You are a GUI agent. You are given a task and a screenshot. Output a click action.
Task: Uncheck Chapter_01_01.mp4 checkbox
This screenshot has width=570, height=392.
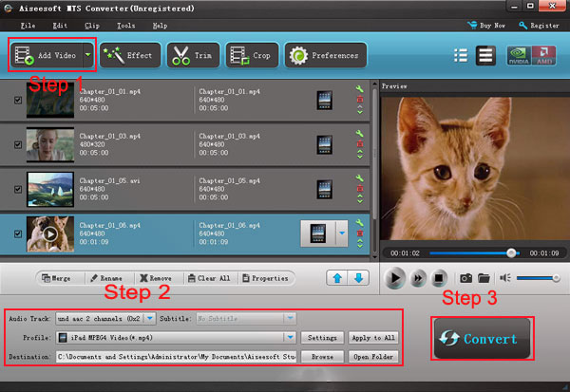point(18,101)
